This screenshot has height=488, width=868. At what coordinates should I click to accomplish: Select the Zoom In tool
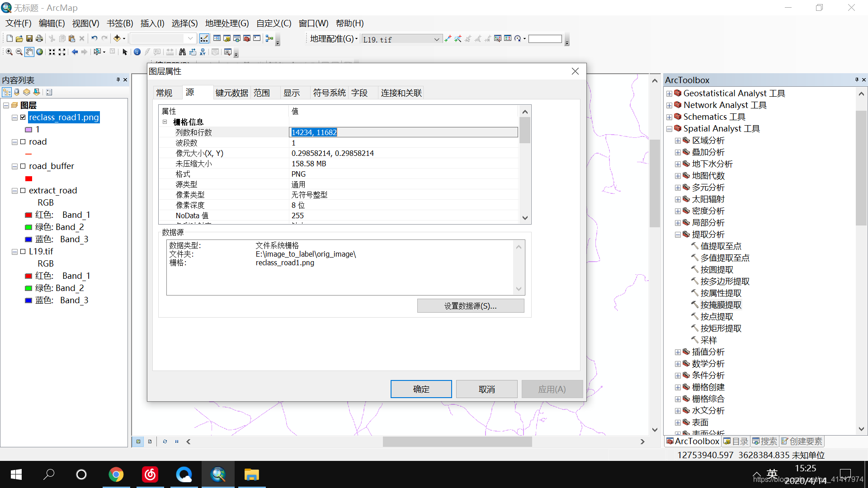pyautogui.click(x=9, y=52)
